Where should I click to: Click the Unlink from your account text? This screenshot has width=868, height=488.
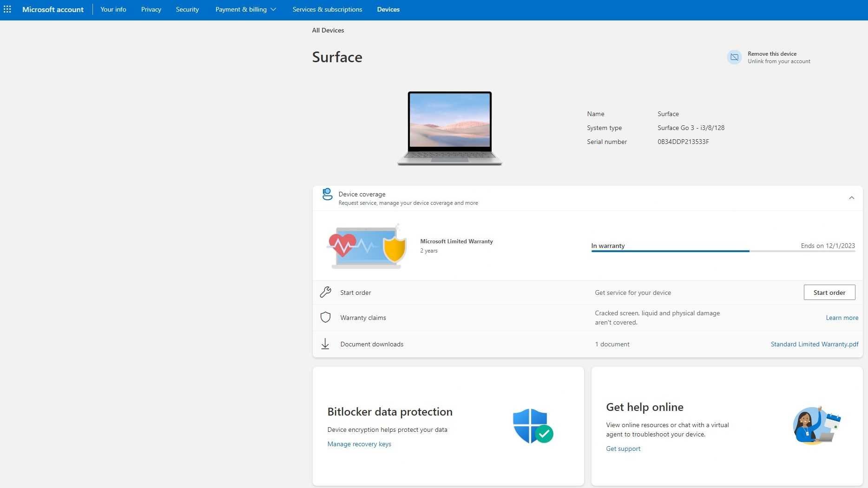tap(779, 61)
